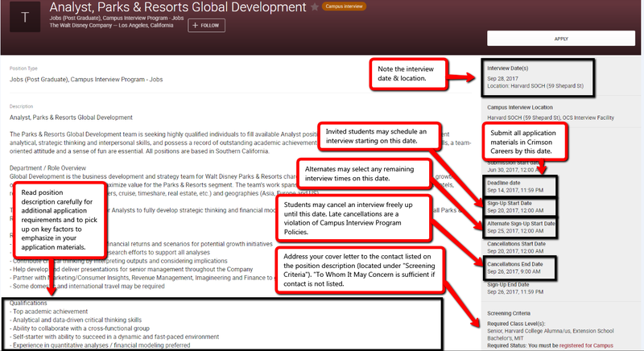Click the 'Cancellations End Date' label

[x=514, y=264]
